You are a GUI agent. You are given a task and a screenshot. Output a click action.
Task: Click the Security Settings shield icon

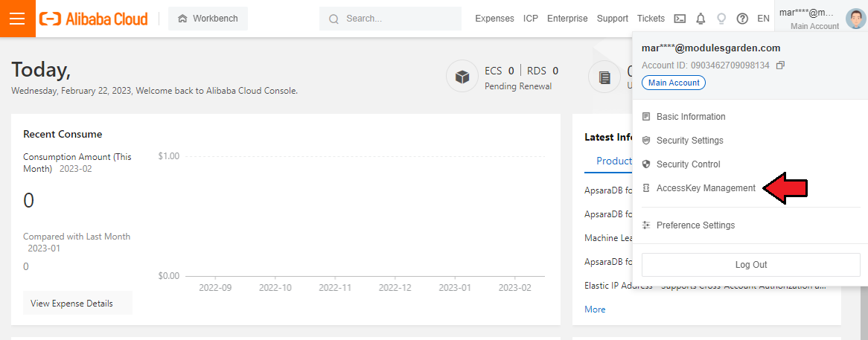(x=645, y=141)
